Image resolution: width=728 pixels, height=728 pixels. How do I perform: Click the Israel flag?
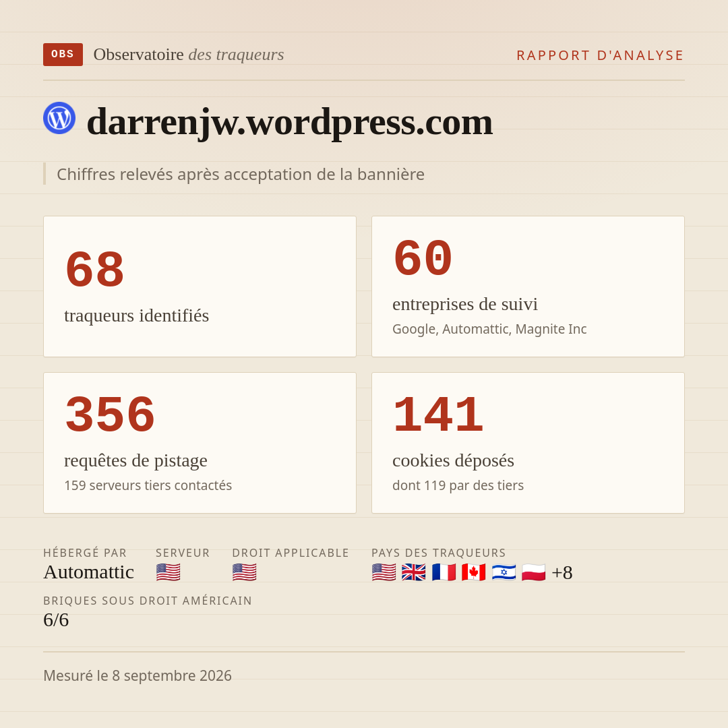pyautogui.click(x=504, y=572)
